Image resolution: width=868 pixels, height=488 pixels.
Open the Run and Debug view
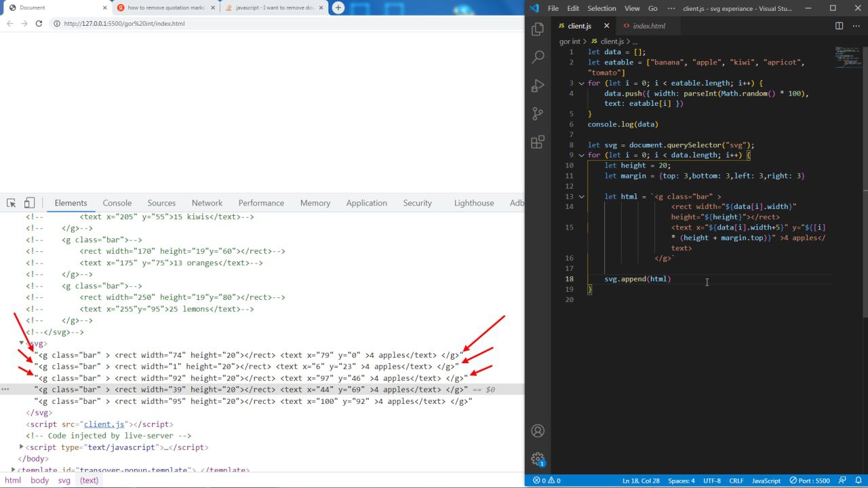[538, 86]
